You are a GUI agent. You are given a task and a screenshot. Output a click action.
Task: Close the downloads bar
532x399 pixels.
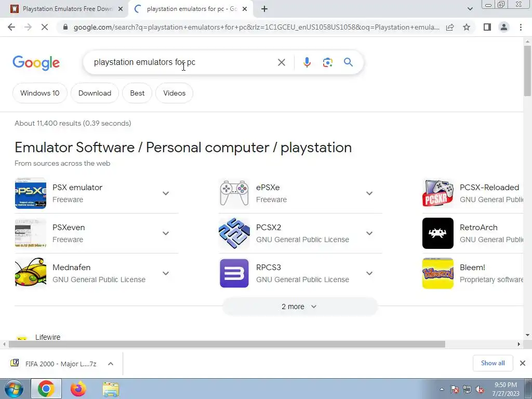tap(523, 363)
